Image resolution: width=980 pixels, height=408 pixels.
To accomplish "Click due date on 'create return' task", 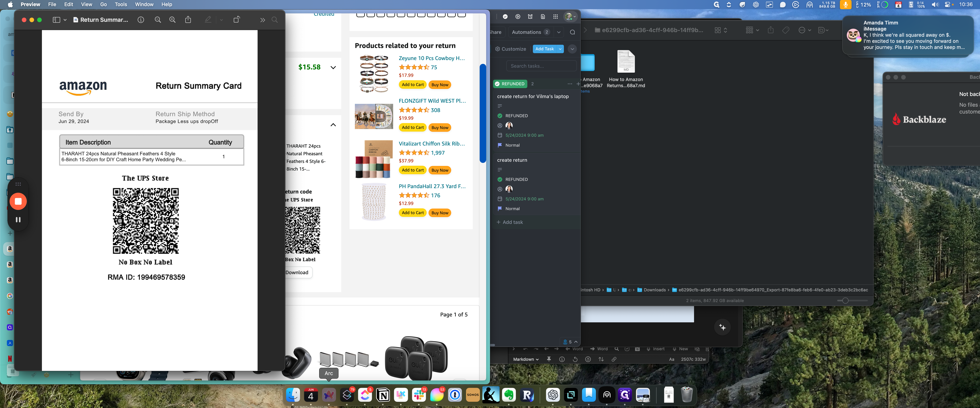I will click(524, 199).
